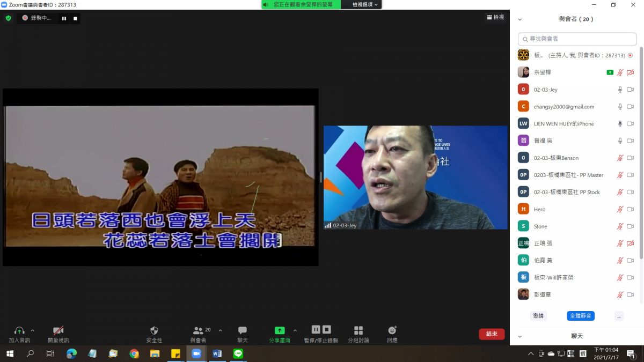Mute changsy2000@gmail.com's microphone

click(620, 107)
